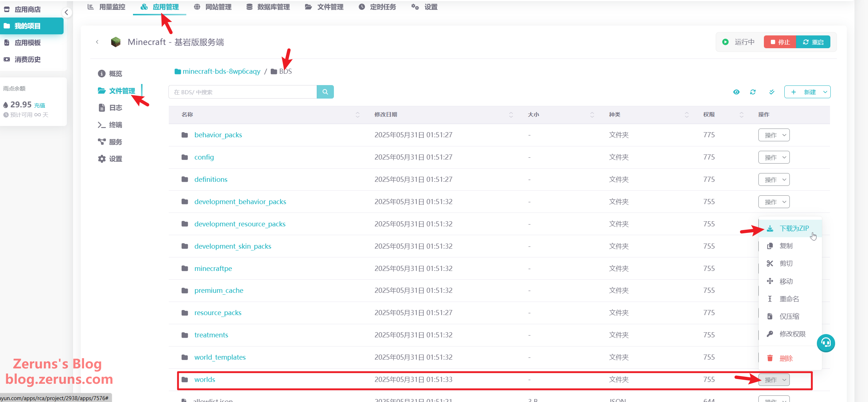Sort by modified date column arrows
Screen dimensions: 868x402
[511, 115]
